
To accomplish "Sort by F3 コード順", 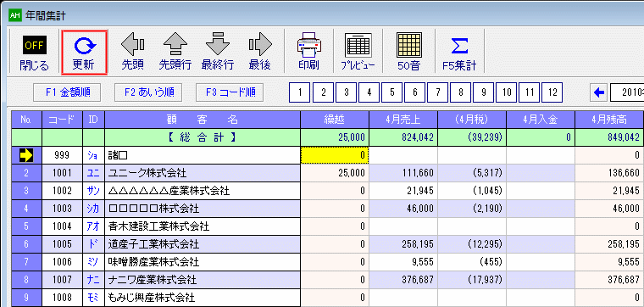I will 230,92.
